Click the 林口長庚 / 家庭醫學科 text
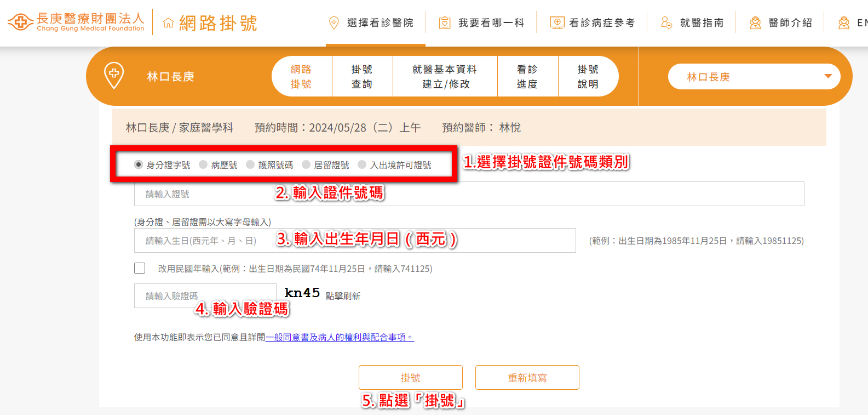The height and width of the screenshot is (415, 868). click(x=180, y=128)
